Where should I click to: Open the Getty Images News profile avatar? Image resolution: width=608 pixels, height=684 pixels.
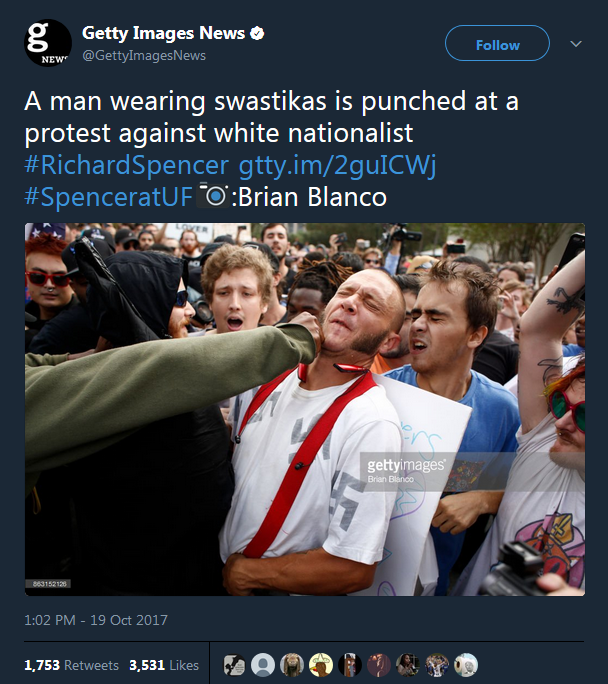(48, 43)
